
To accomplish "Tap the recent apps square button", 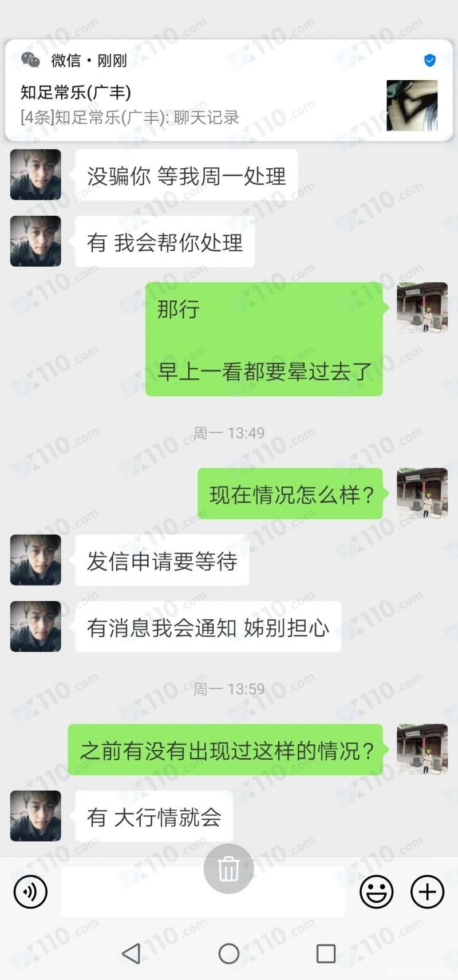I will click(x=326, y=954).
